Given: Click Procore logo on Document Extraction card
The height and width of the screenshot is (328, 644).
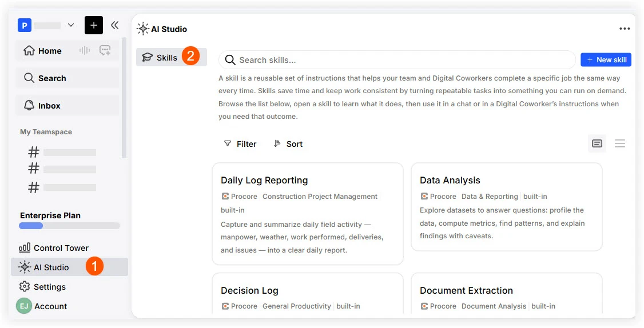Looking at the screenshot, I should pyautogui.click(x=424, y=306).
